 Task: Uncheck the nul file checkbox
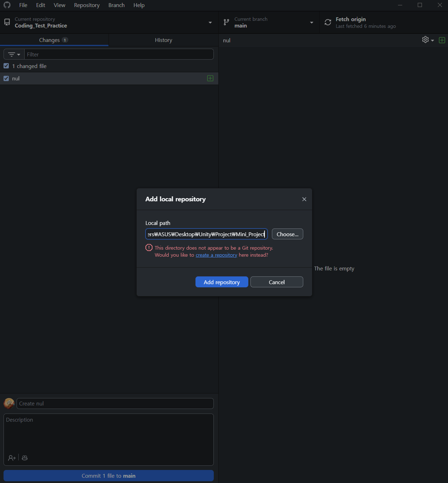pyautogui.click(x=6, y=78)
